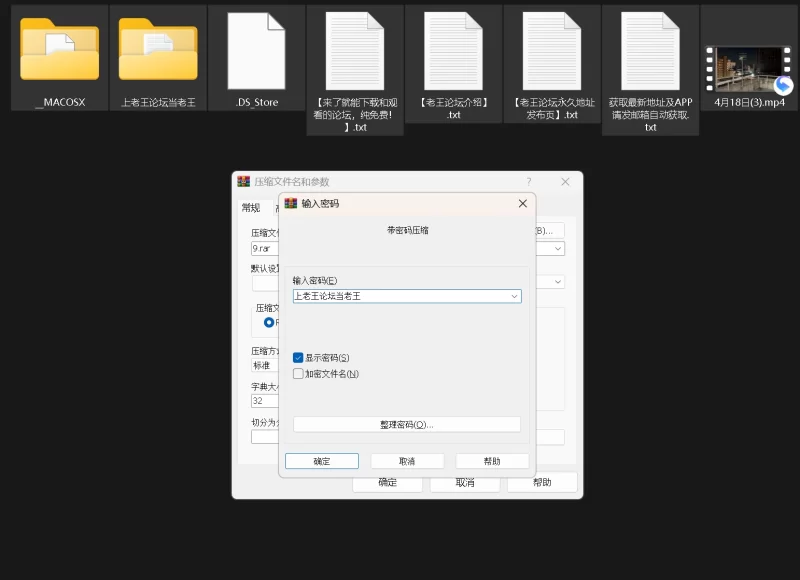Expand the password history dropdown arrow
This screenshot has height=580, width=800.
(514, 297)
